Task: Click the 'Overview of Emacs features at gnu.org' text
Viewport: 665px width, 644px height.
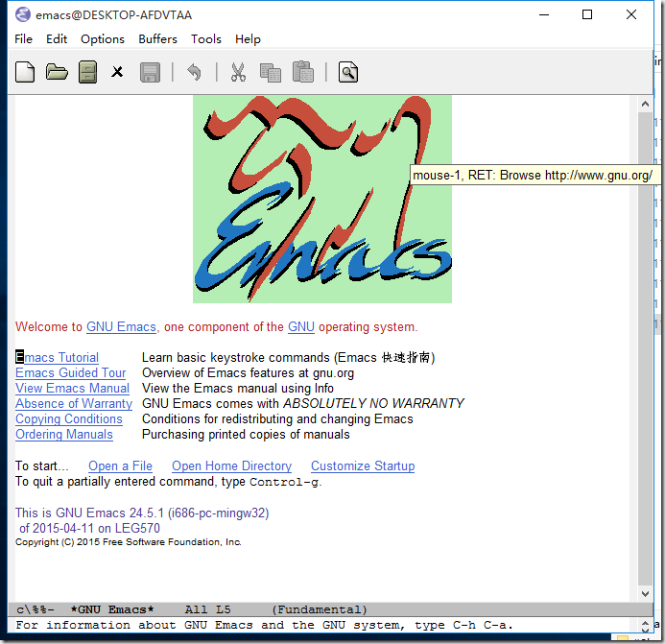Action: pos(248,372)
